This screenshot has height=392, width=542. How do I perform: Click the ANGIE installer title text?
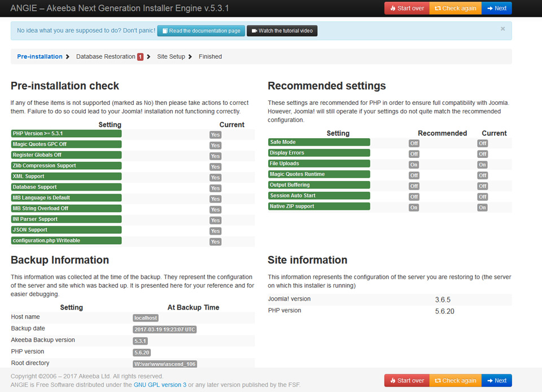[120, 8]
